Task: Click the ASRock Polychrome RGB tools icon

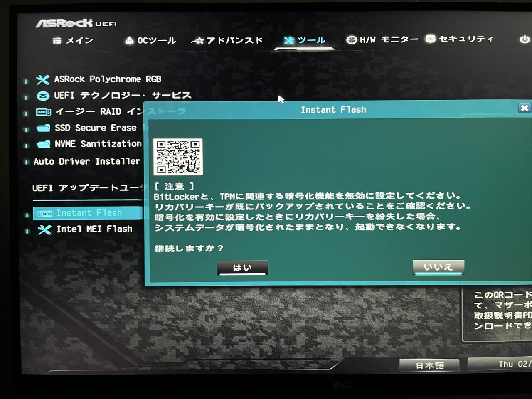Action: (x=42, y=79)
